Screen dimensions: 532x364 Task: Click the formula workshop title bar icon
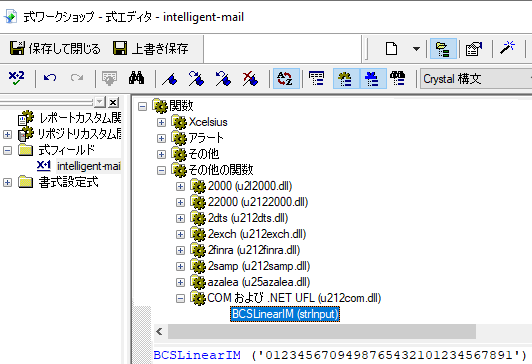[x=11, y=17]
